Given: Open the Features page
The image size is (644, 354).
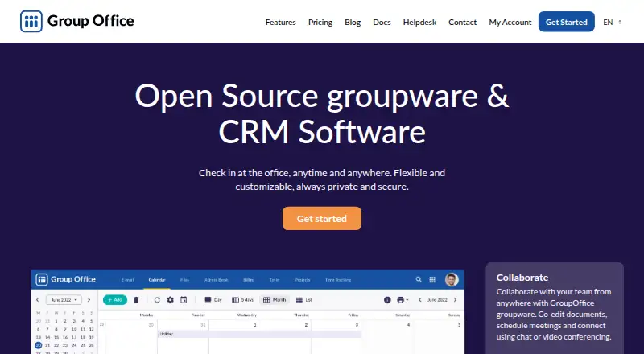Looking at the screenshot, I should pos(280,23).
